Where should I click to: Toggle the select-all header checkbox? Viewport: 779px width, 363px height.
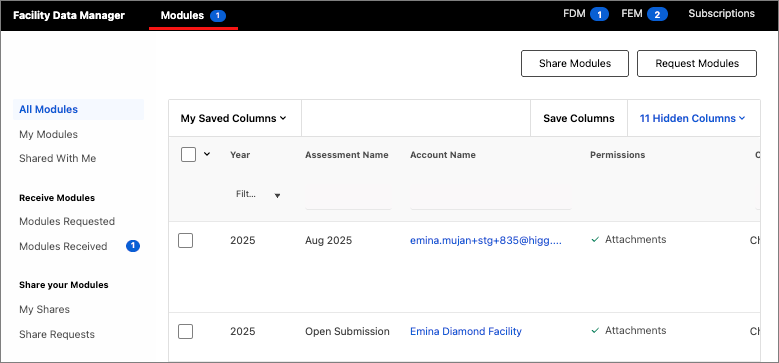coord(188,154)
